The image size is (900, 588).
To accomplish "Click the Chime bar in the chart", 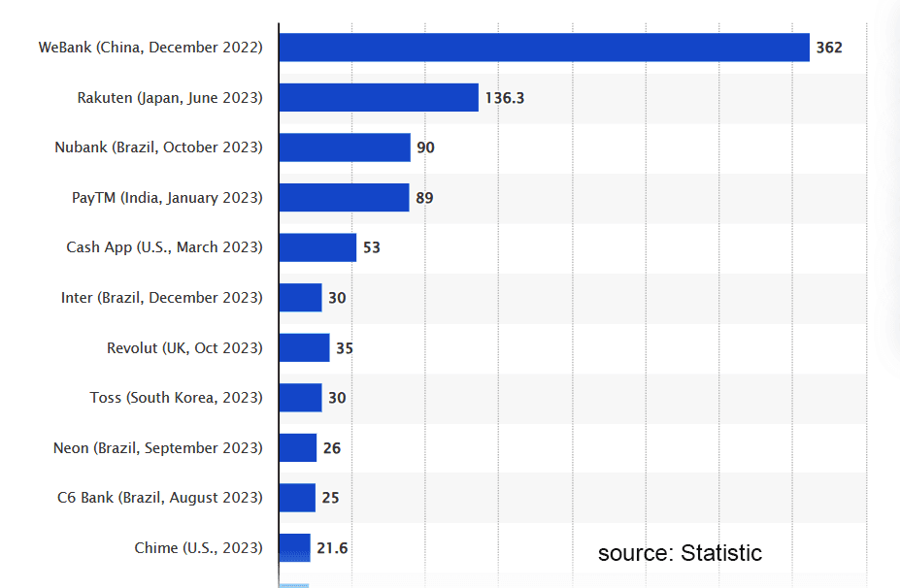I will coord(295,548).
